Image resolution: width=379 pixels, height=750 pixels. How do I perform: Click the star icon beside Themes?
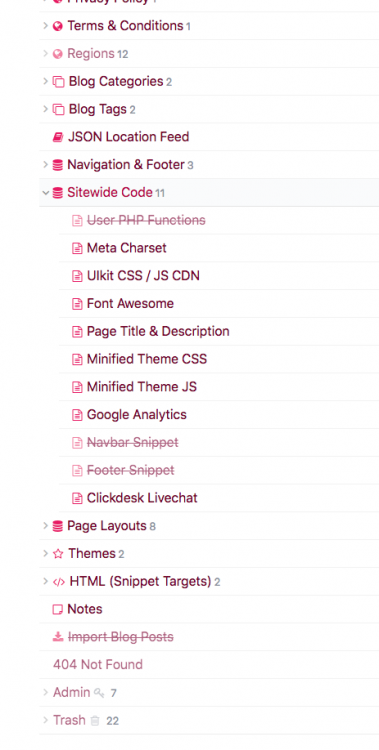tap(58, 554)
